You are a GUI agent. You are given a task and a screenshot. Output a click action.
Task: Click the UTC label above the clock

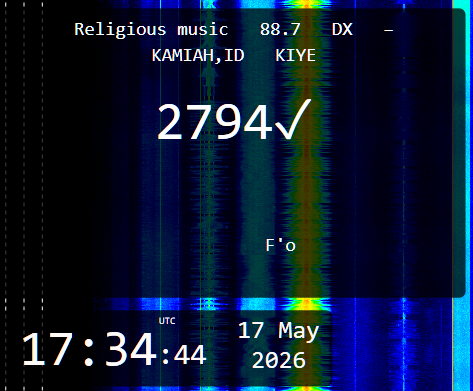point(167,321)
